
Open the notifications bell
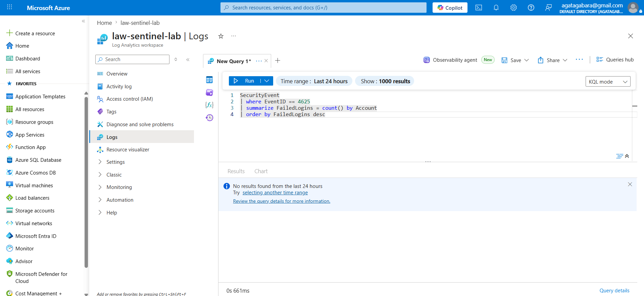click(x=496, y=8)
